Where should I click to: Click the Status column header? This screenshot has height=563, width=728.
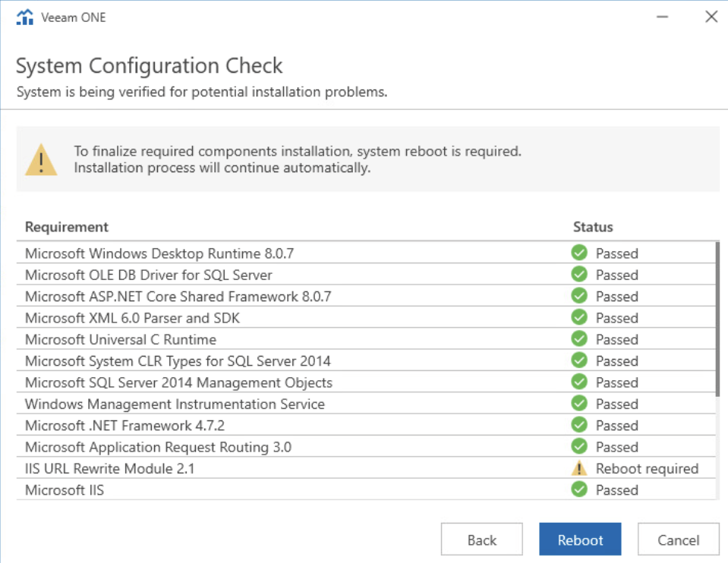[593, 227]
